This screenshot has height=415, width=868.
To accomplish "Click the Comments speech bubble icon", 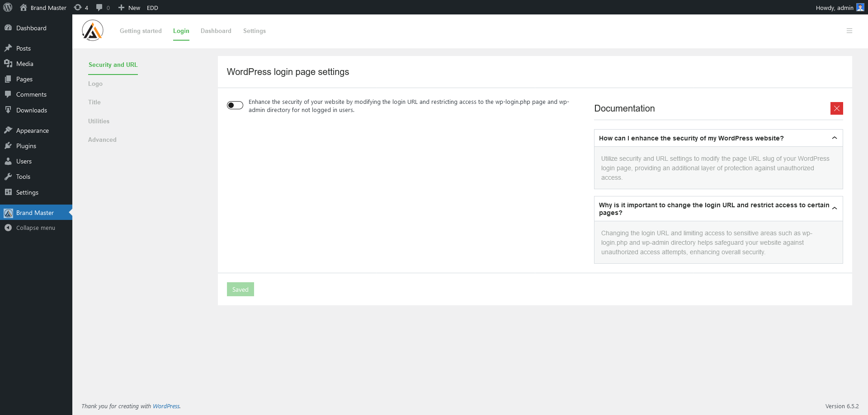I will click(x=8, y=94).
